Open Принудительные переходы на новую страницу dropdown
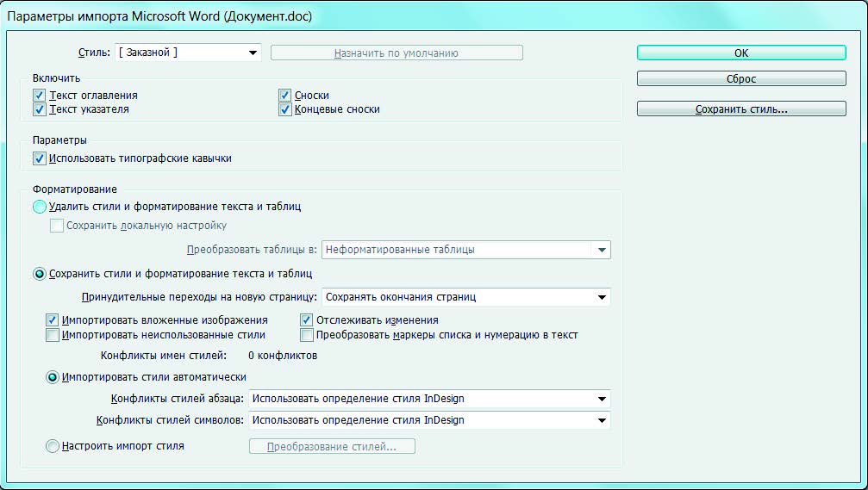This screenshot has width=868, height=490. [x=466, y=297]
